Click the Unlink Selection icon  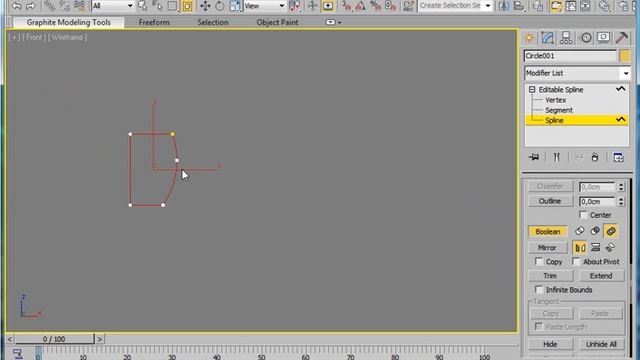[64, 6]
